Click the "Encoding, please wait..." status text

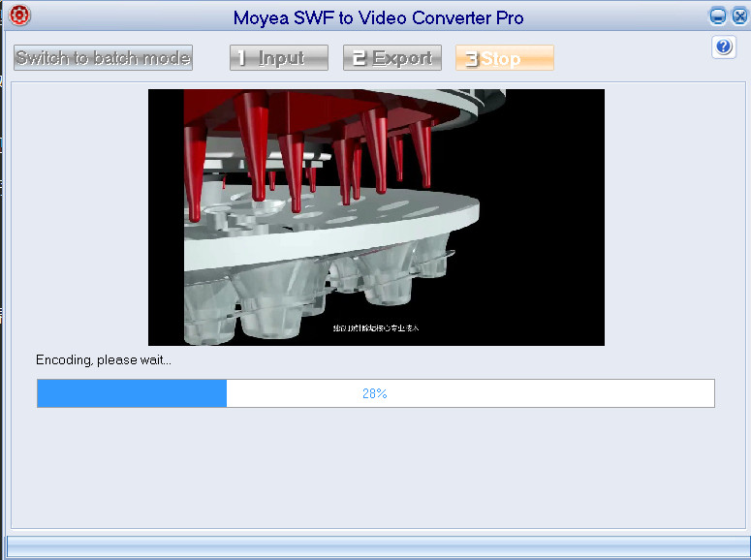(104, 360)
